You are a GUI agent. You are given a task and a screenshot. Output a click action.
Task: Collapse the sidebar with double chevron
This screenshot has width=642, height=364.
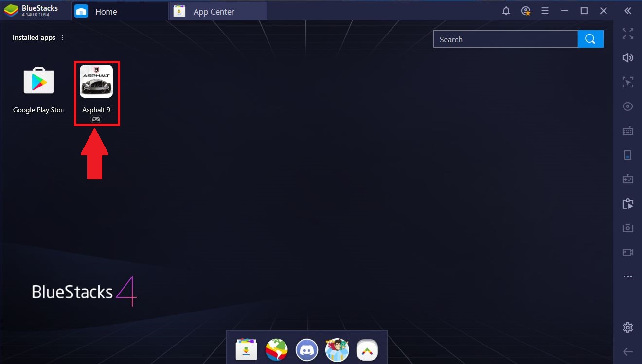click(628, 11)
